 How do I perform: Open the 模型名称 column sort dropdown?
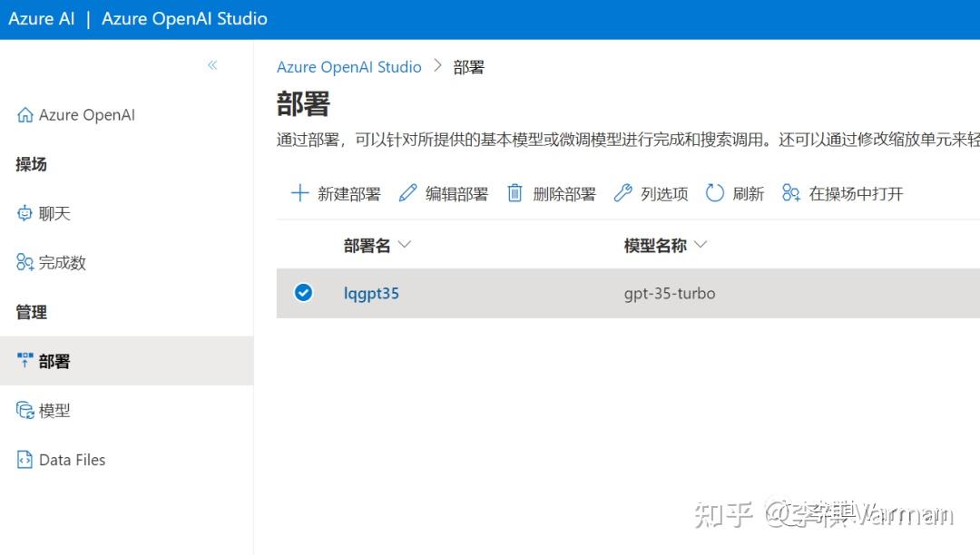[699, 244]
